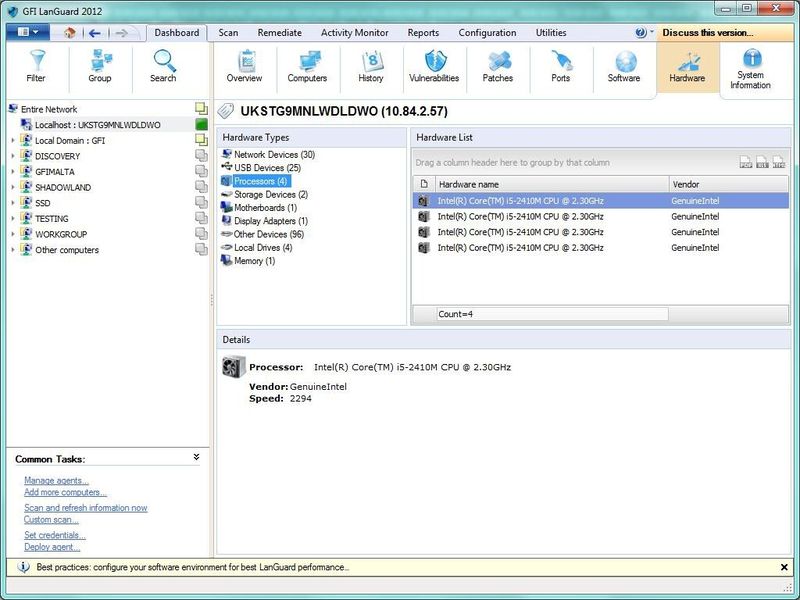Image resolution: width=800 pixels, height=600 pixels.
Task: Switch to the Utilities tab
Action: tap(551, 33)
